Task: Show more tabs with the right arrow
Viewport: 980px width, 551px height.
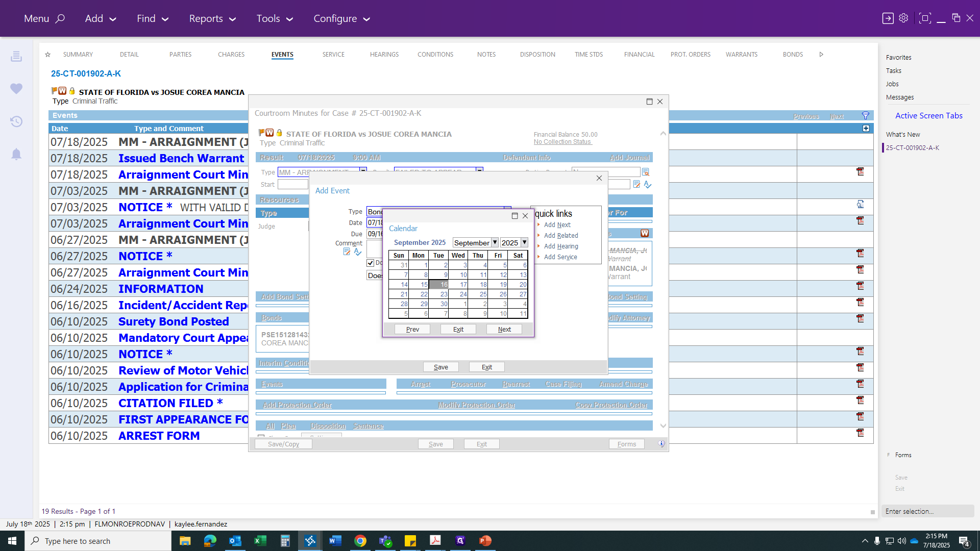Action: (821, 55)
